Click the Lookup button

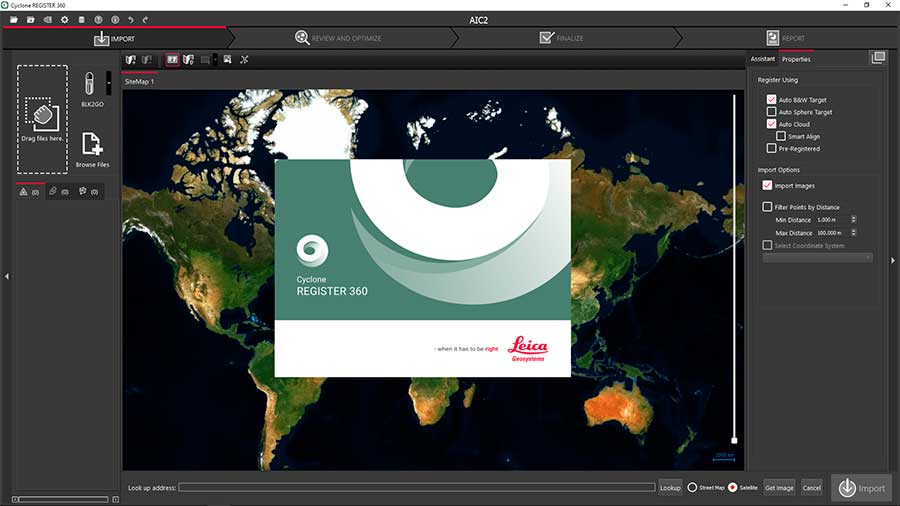670,488
